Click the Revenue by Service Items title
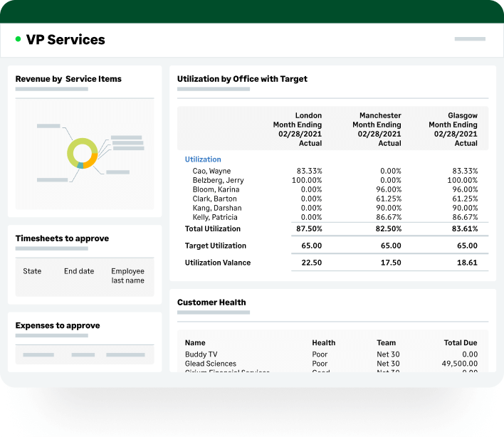 click(68, 79)
